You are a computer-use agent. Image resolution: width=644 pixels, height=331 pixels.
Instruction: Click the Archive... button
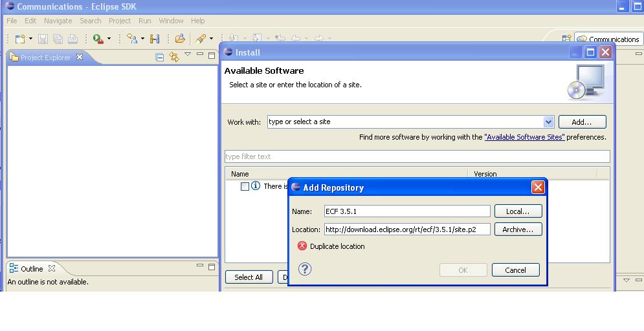[x=518, y=230]
